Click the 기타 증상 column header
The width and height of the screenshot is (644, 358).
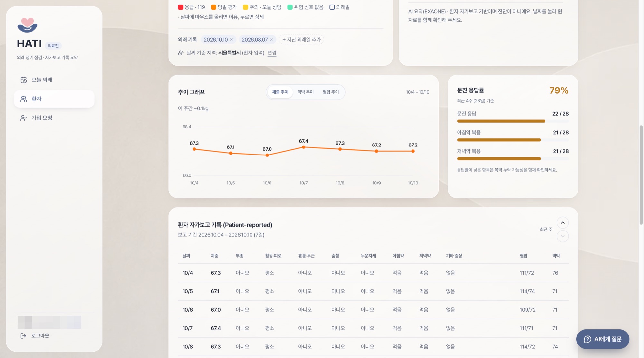coord(454,256)
